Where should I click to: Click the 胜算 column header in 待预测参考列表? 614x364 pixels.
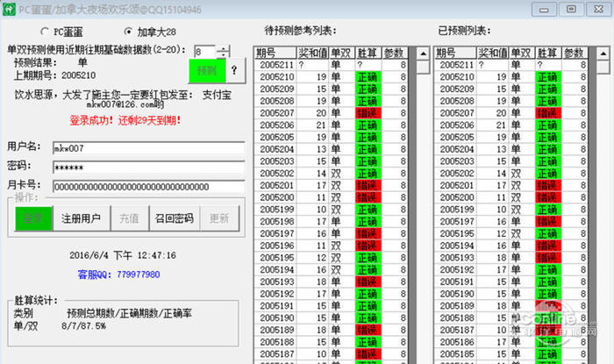click(368, 53)
